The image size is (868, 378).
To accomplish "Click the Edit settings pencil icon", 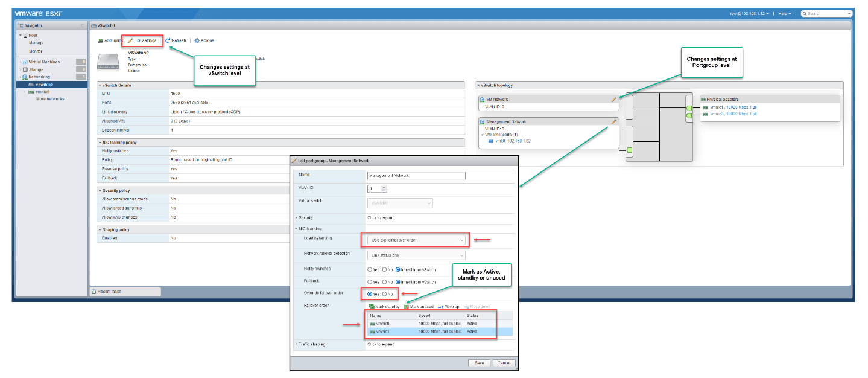I will (130, 40).
